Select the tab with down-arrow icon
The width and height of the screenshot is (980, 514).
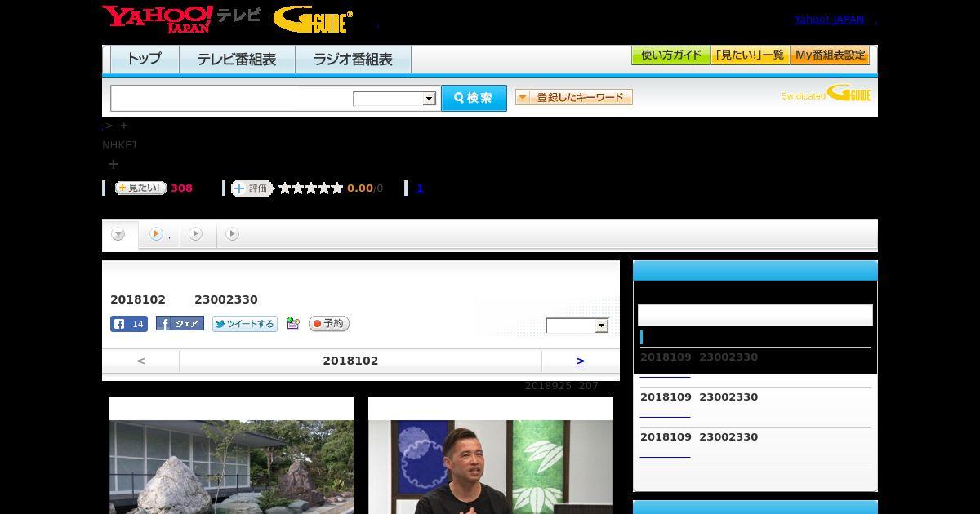point(118,234)
